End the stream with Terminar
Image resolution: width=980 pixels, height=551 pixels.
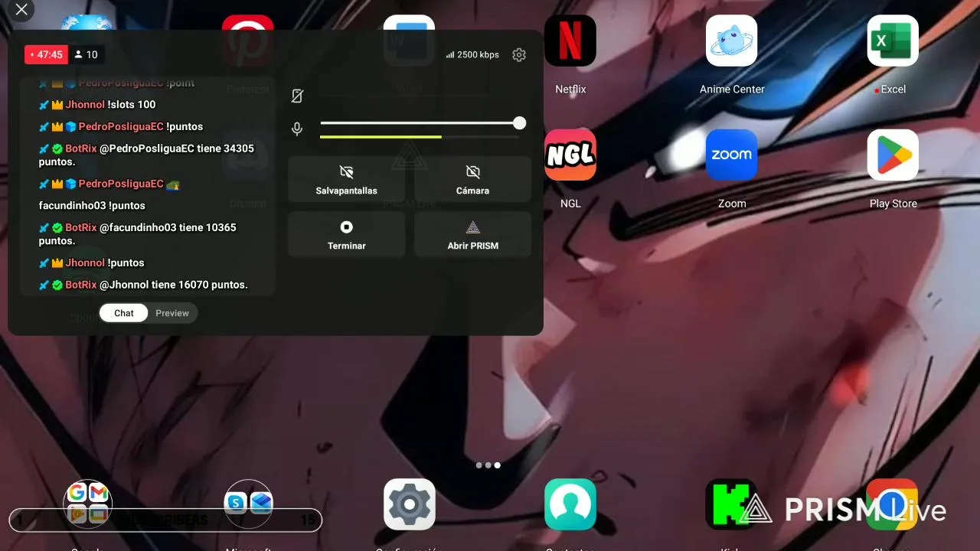(347, 234)
